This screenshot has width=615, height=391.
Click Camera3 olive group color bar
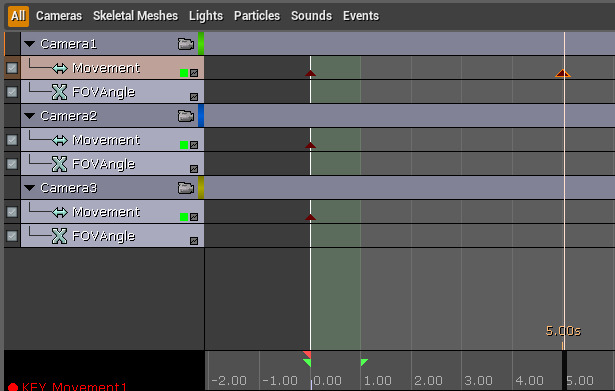(201, 187)
